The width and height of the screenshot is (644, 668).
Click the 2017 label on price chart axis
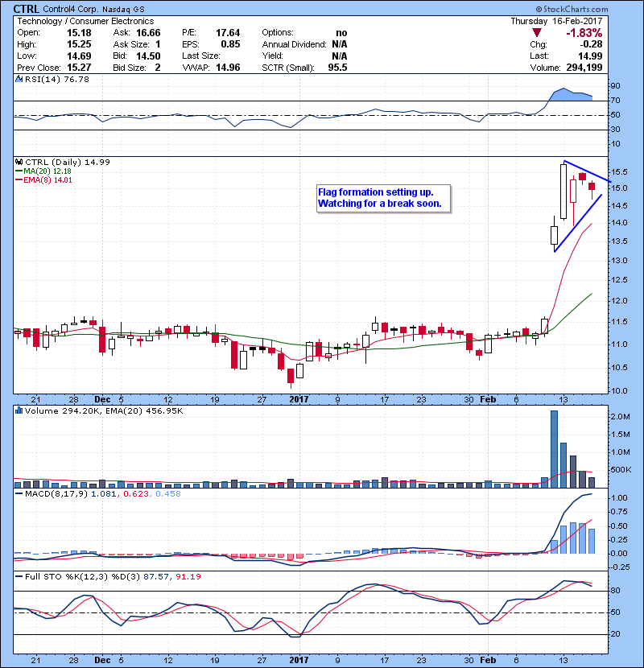click(299, 399)
